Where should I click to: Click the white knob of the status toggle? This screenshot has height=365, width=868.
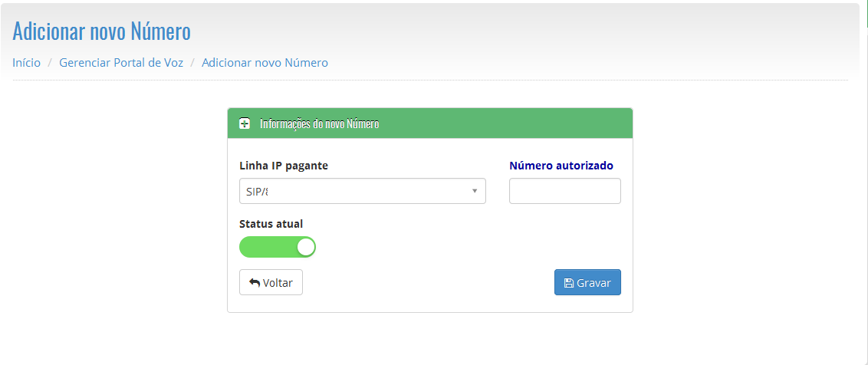click(x=305, y=247)
